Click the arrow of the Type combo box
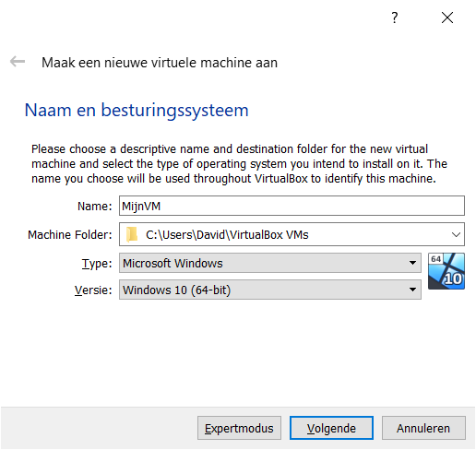 412,263
